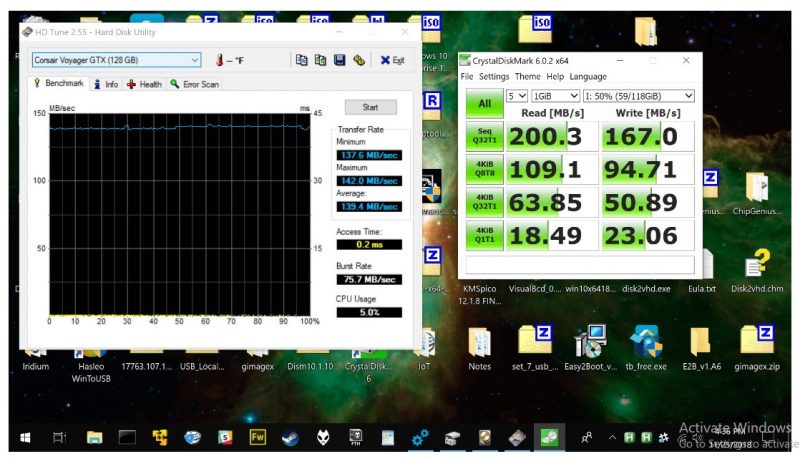Select the ChipGenius desktop icon
The height and width of the screenshot is (459, 800).
(x=757, y=194)
